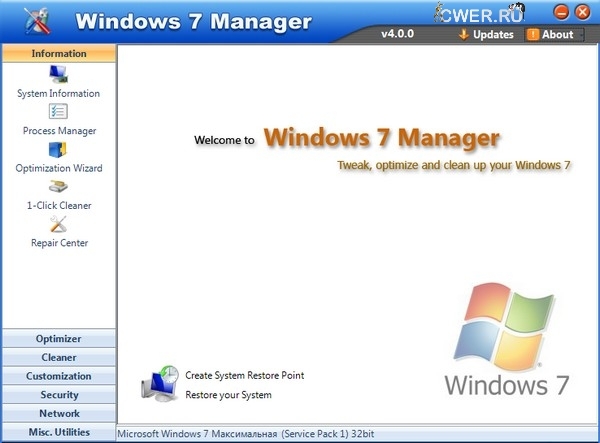
Task: Open the Optimization Wizard icon
Action: pyautogui.click(x=58, y=150)
